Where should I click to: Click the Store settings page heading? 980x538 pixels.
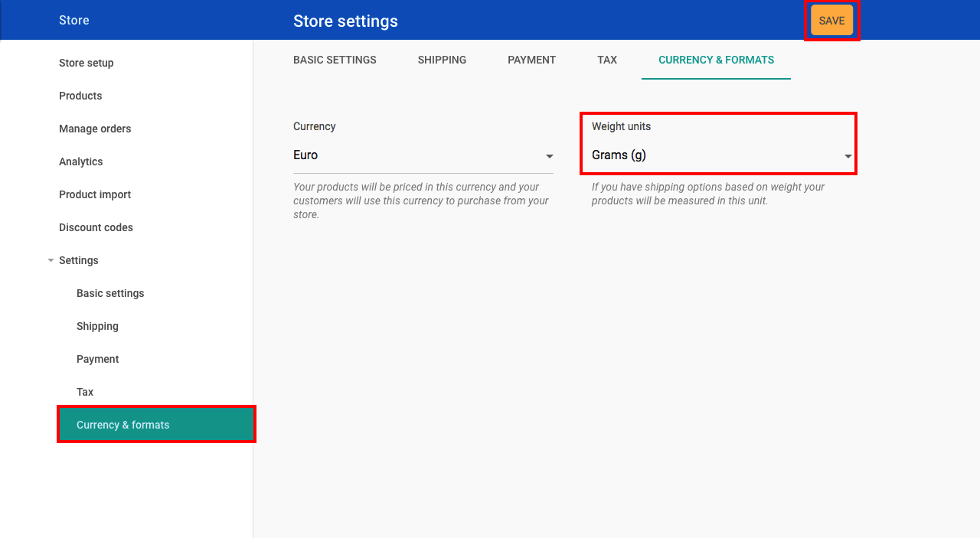pyautogui.click(x=345, y=21)
